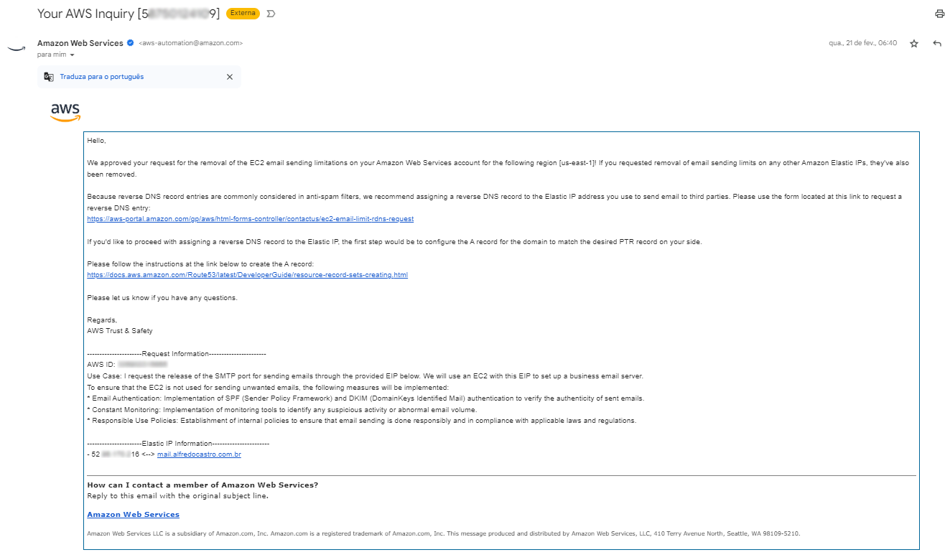Click the footer legal notice text
The image size is (950, 560).
click(x=444, y=534)
